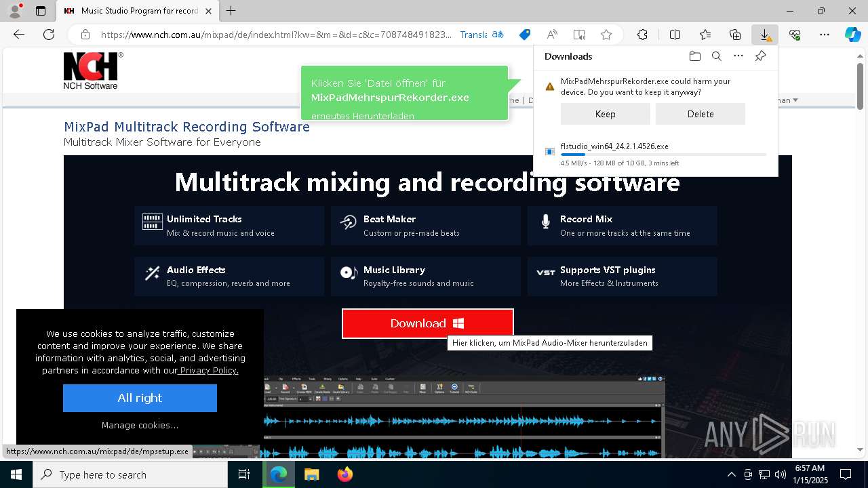
Task: Open Task View on taskbar
Action: pos(245,474)
